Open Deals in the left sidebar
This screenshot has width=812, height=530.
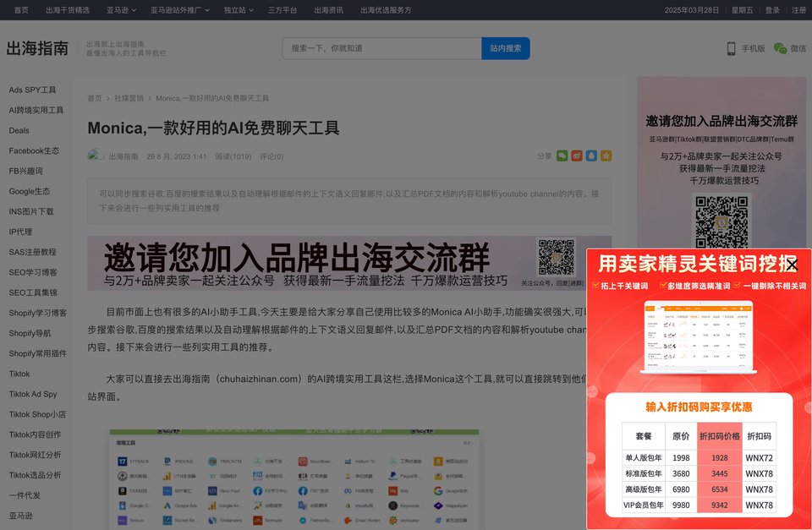[19, 130]
